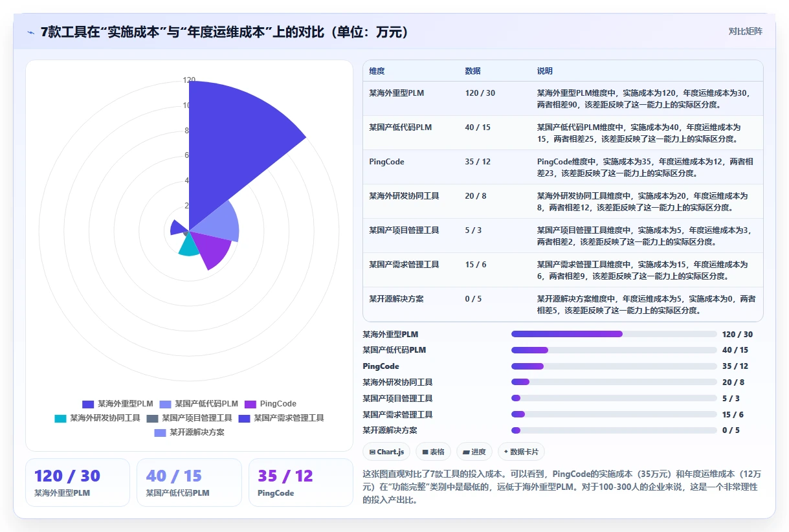Toggle 某海外重型PLM legend item in chart
789x532 pixels.
pyautogui.click(x=118, y=404)
